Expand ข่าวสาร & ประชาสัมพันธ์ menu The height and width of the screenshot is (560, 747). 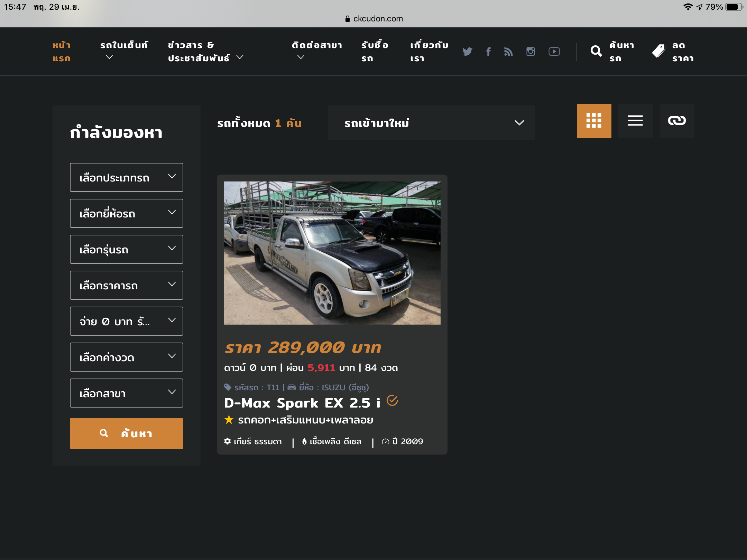click(206, 52)
